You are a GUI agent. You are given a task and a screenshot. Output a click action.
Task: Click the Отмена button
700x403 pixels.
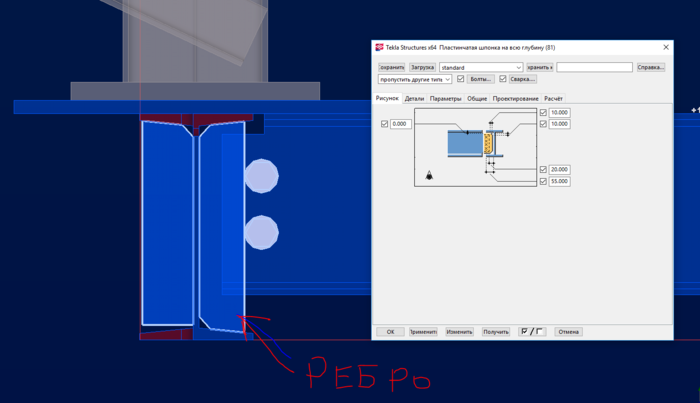coord(568,332)
